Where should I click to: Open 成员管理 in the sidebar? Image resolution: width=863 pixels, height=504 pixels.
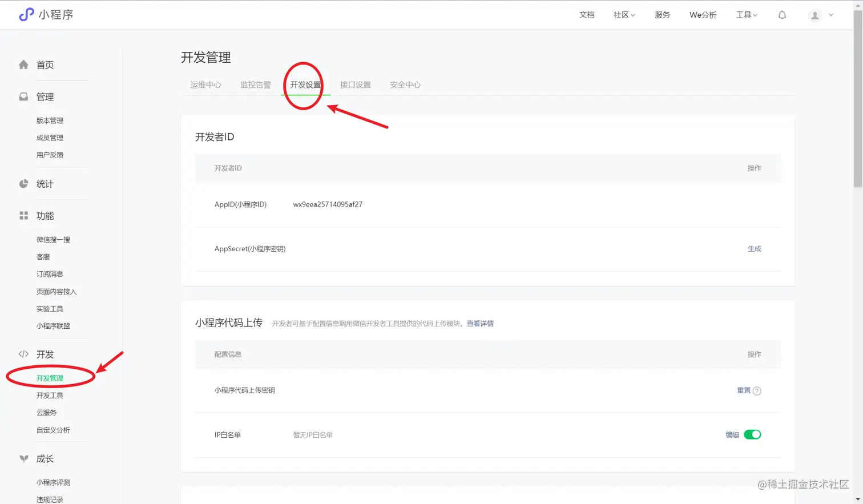(50, 138)
